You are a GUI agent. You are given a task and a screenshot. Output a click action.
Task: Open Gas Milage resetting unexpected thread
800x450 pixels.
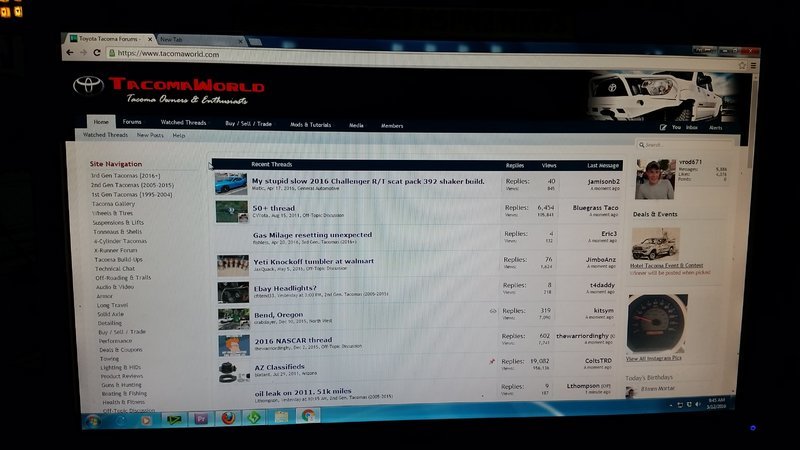pyautogui.click(x=312, y=235)
